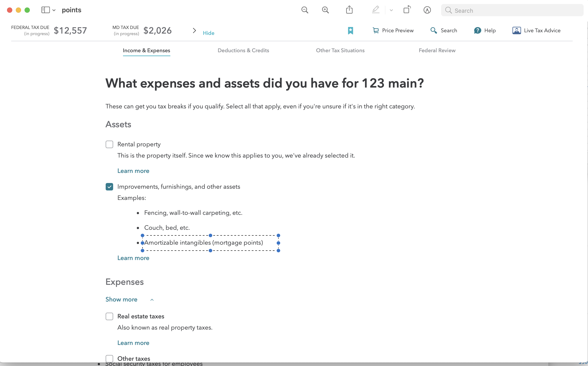Image resolution: width=588 pixels, height=366 pixels.
Task: Click the MD tax due amount $2,026
Action: click(x=157, y=30)
